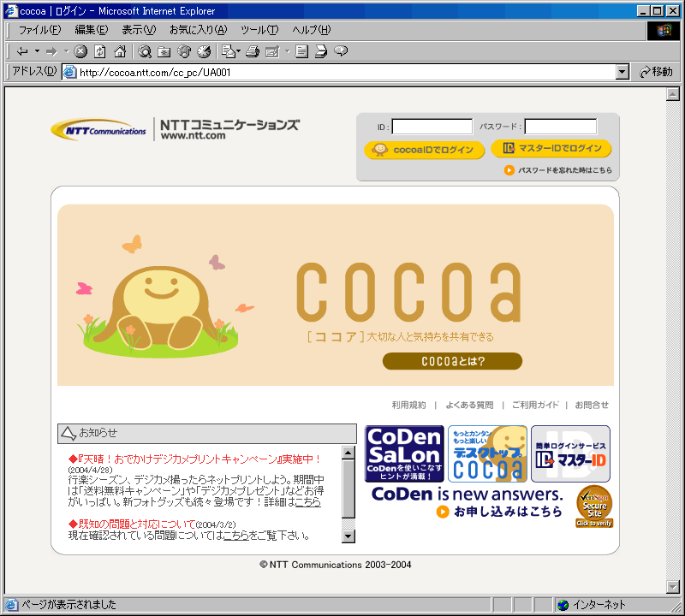The image size is (685, 616).
Task: Open the ヘルプ(H) menu
Action: pos(312,30)
